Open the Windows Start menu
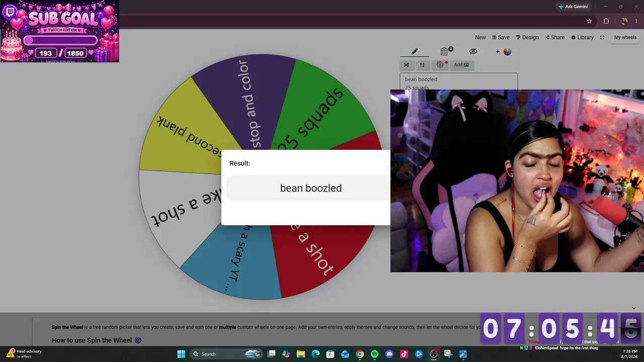Image resolution: width=644 pixels, height=362 pixels. (181, 354)
